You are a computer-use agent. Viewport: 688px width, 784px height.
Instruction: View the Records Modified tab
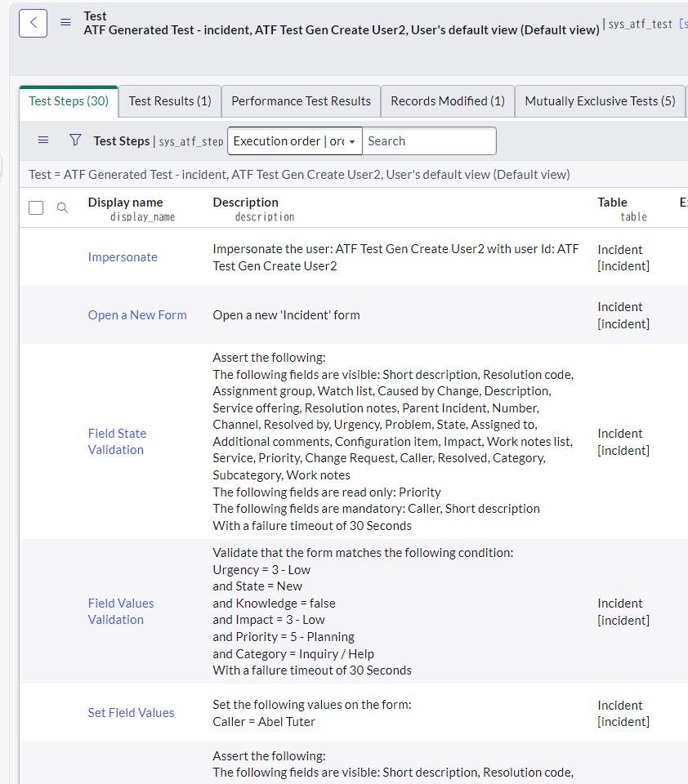pos(447,100)
